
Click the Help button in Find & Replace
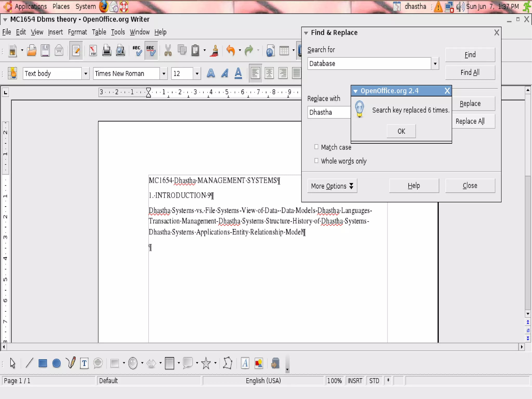point(414,186)
